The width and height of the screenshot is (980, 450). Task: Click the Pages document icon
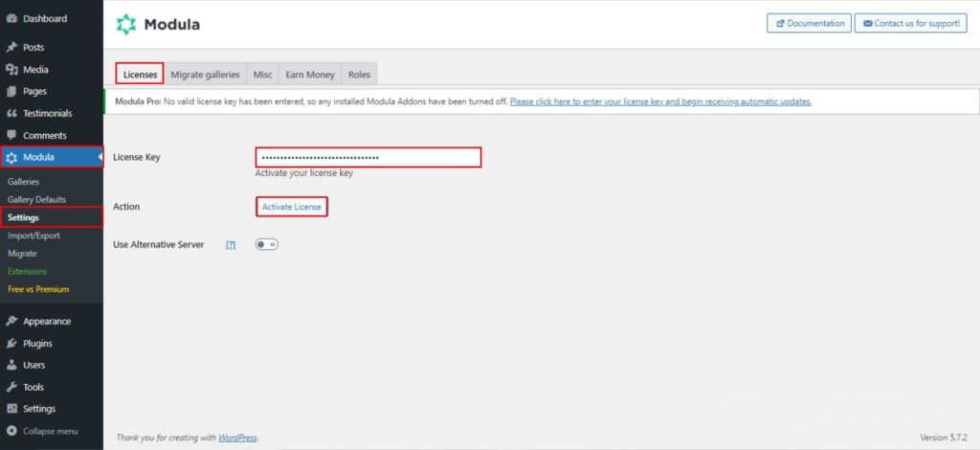pos(11,91)
